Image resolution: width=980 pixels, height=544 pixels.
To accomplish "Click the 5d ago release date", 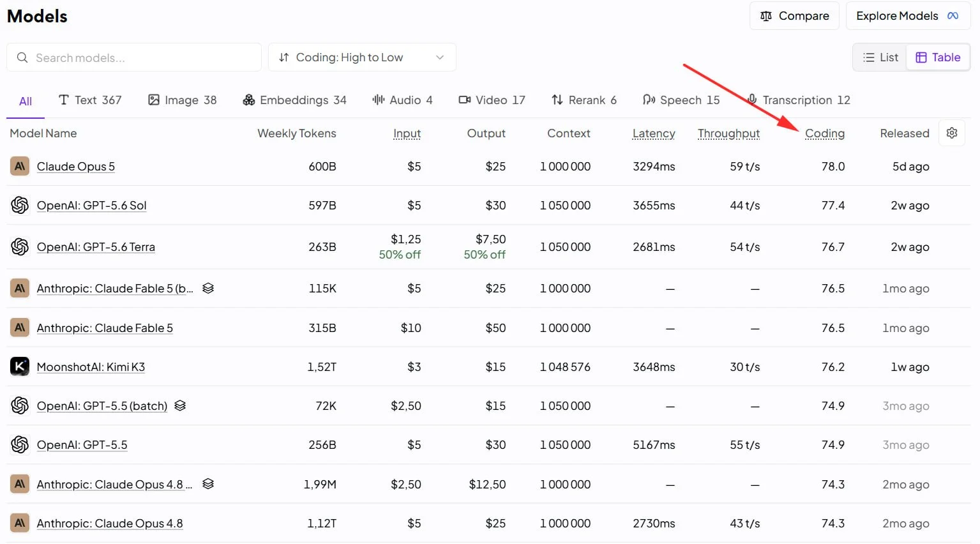I will [911, 167].
